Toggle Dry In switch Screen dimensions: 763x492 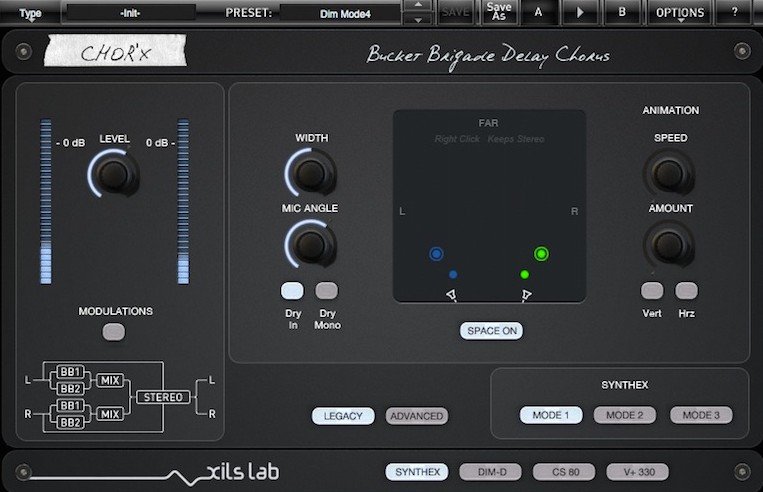click(x=292, y=291)
